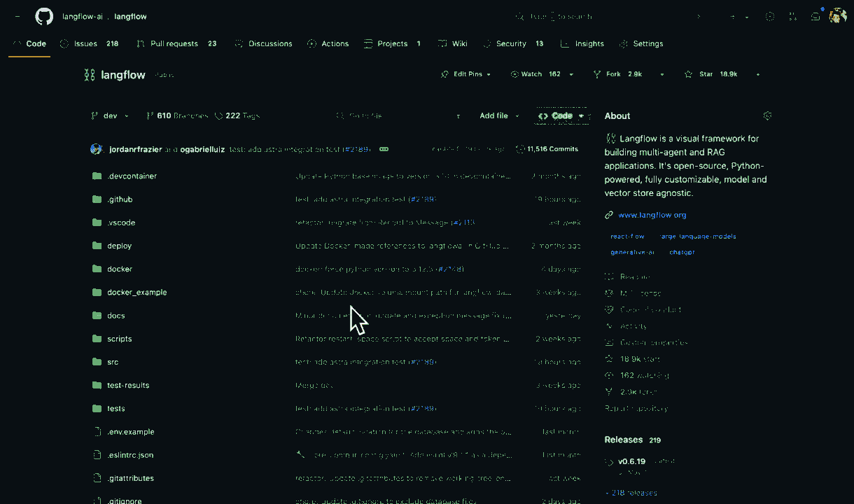Click the tests folder icon
The image size is (854, 504).
pos(97,409)
